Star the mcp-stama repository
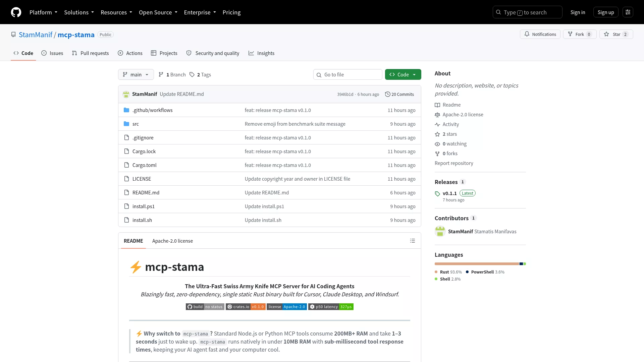 [x=616, y=34]
